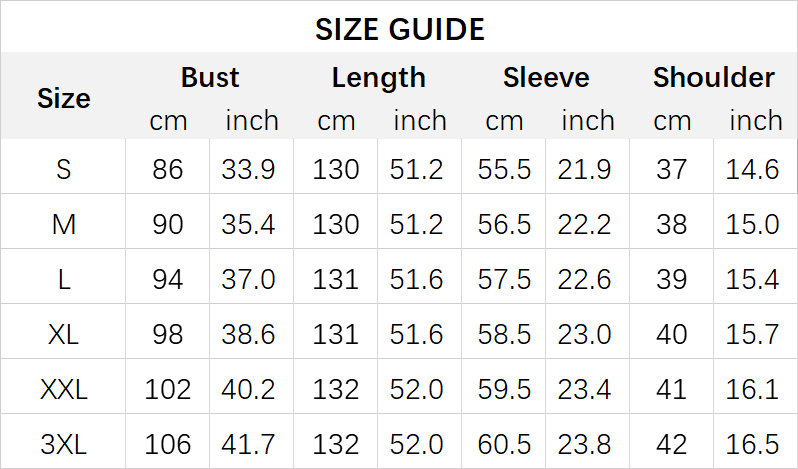Click the SIZE GUIDE title

click(399, 29)
